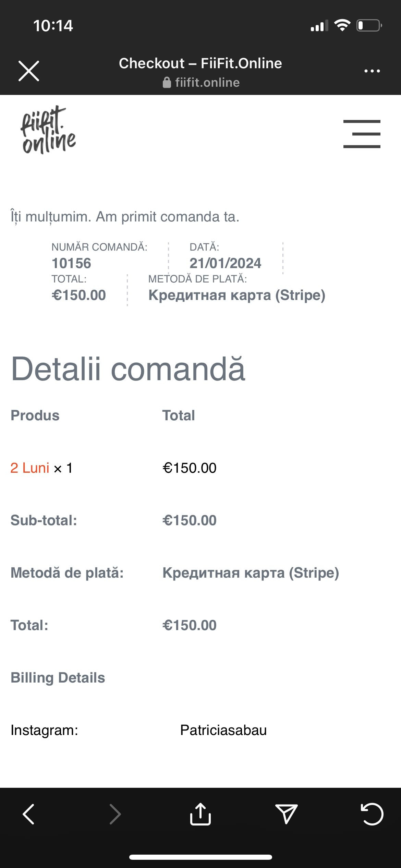Tap the Checkout – FiiFit.Online page title
This screenshot has width=401, height=868.
pos(200,63)
